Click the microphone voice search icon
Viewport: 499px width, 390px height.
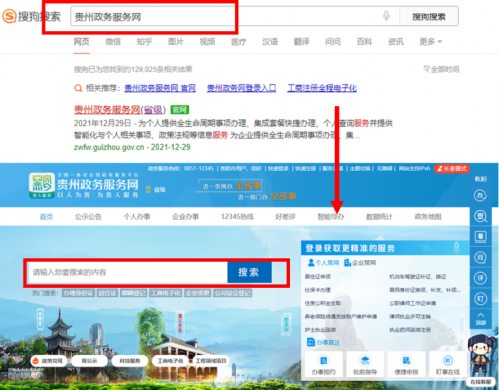pos(386,16)
